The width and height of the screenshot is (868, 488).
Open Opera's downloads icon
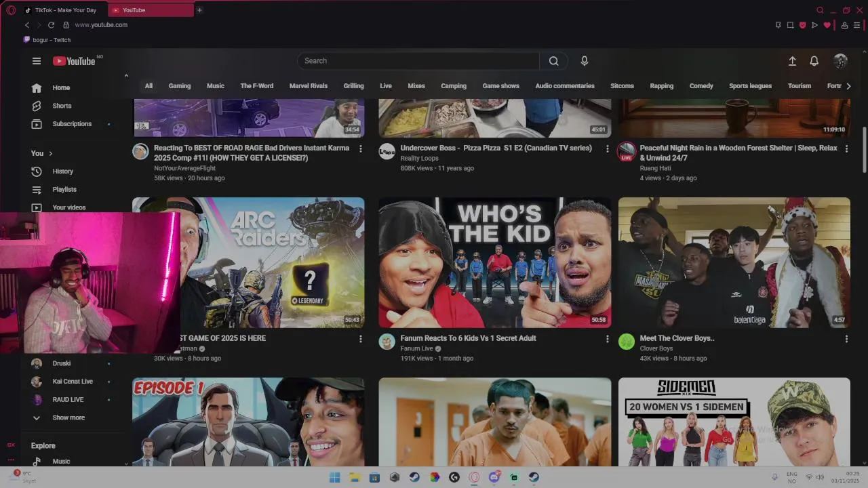click(x=845, y=25)
